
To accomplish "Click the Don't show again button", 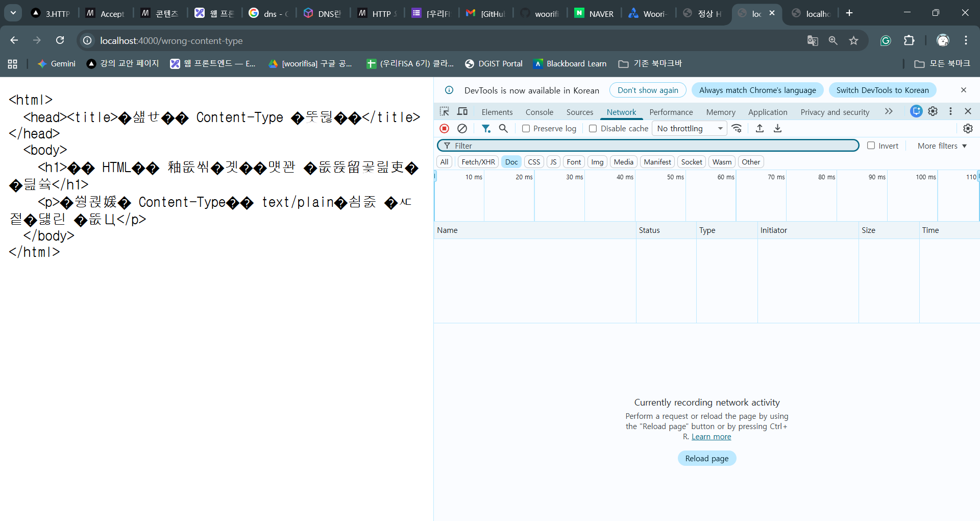I will 648,90.
